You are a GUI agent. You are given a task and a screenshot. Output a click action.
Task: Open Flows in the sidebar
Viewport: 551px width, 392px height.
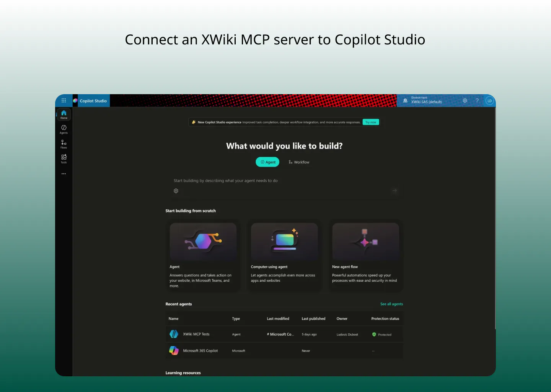point(64,144)
